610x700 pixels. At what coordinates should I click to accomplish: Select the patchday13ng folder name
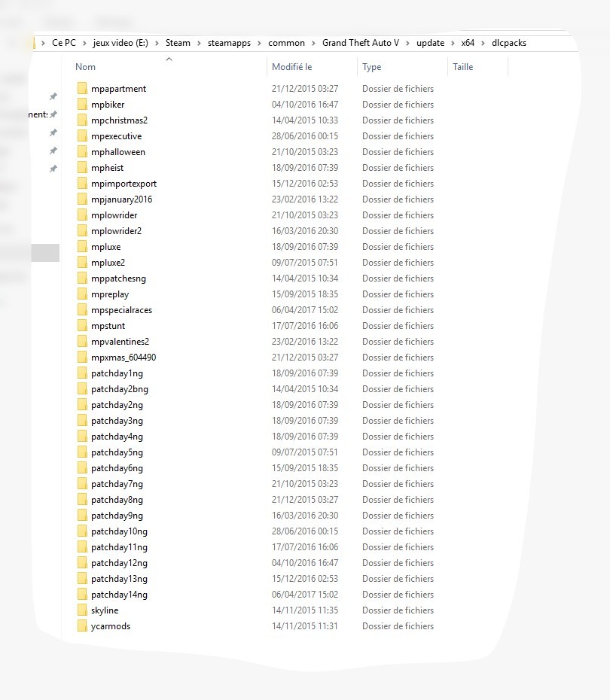[119, 579]
